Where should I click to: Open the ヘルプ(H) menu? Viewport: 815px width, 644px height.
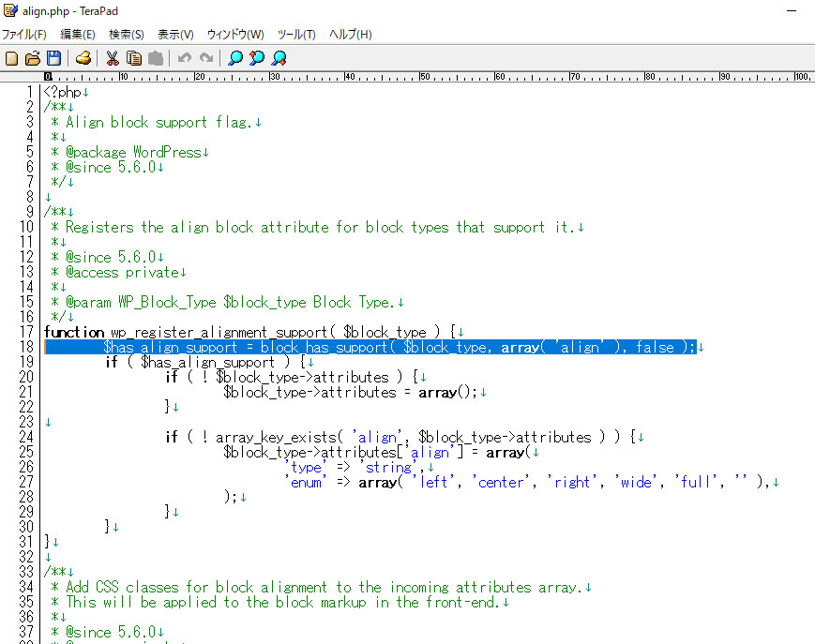coord(350,35)
